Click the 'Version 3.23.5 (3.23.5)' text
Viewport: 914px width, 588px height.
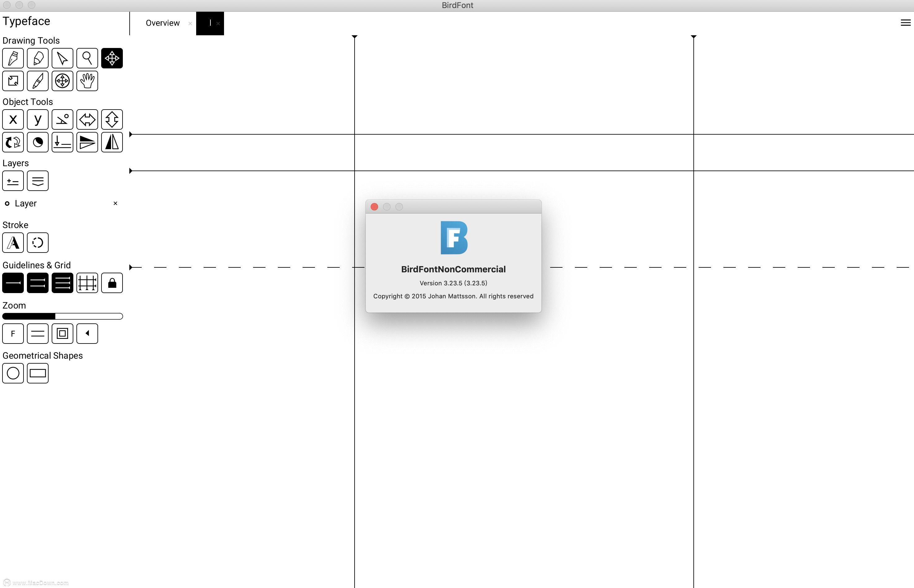(x=453, y=283)
